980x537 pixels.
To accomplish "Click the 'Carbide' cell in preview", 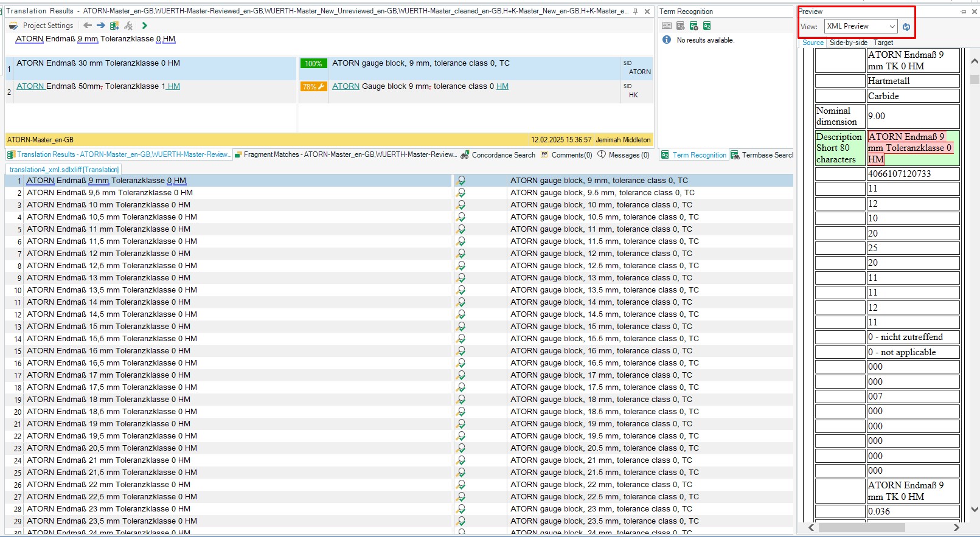I will (x=912, y=96).
